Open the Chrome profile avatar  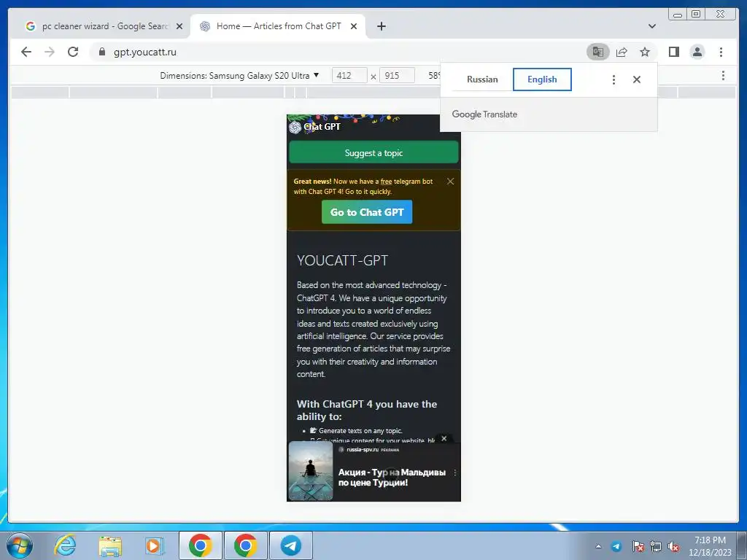coord(697,52)
